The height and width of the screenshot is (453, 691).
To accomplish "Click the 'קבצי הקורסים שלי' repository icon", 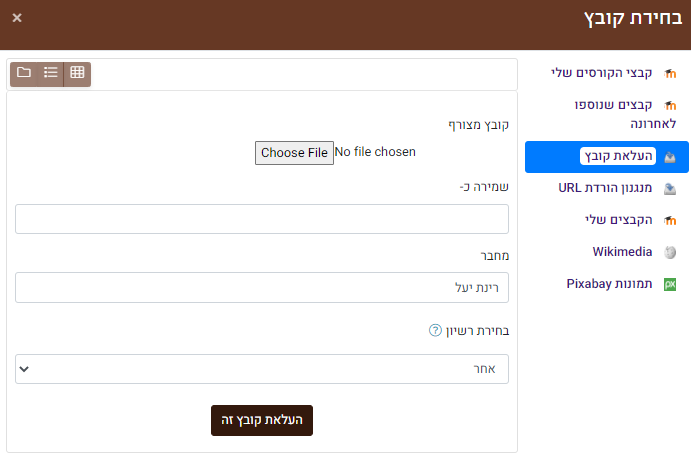I will (x=670, y=74).
